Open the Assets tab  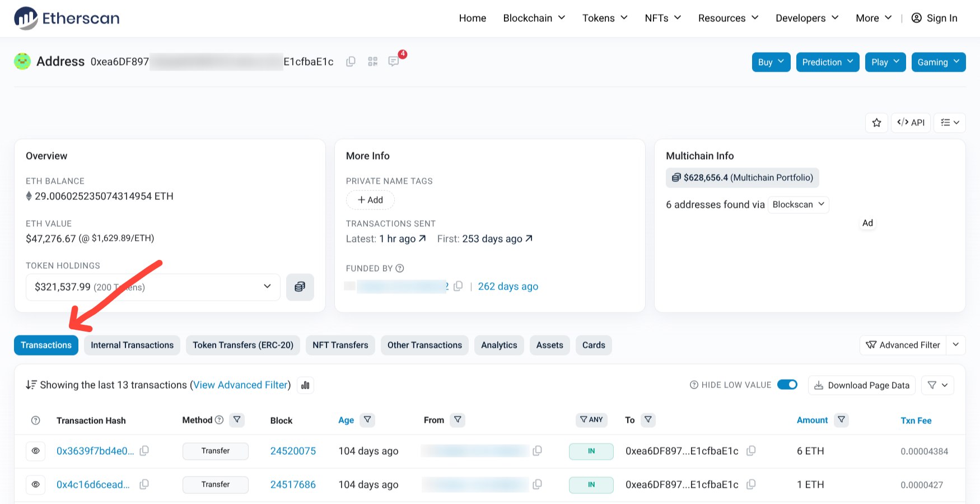point(550,345)
